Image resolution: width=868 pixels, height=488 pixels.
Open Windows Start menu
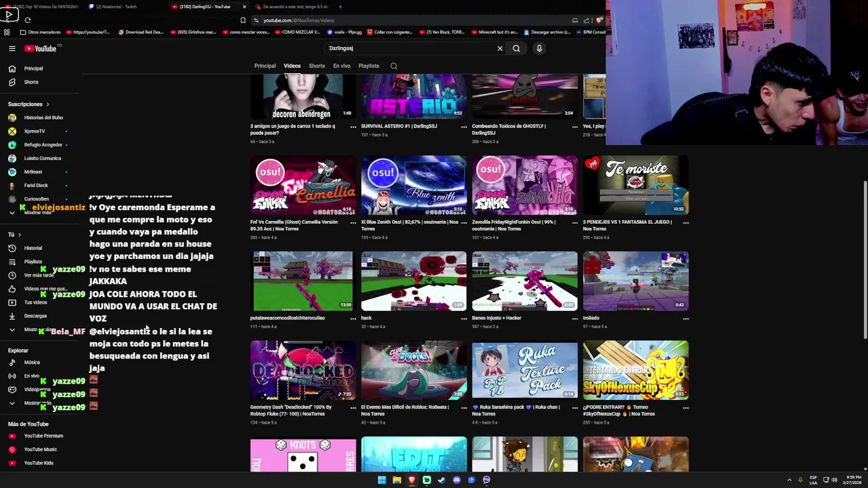[x=382, y=480]
